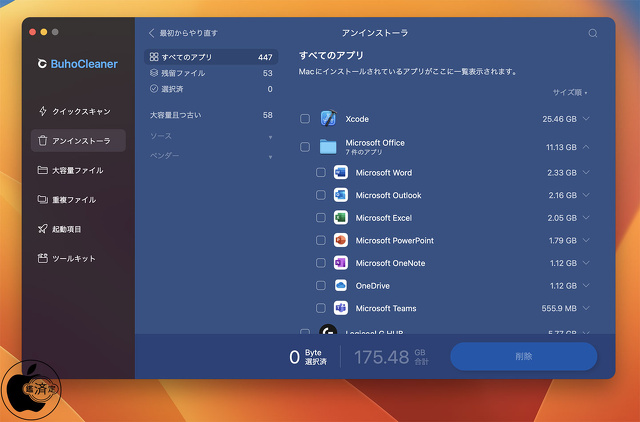Click 最初からやり直す back link

(183, 33)
